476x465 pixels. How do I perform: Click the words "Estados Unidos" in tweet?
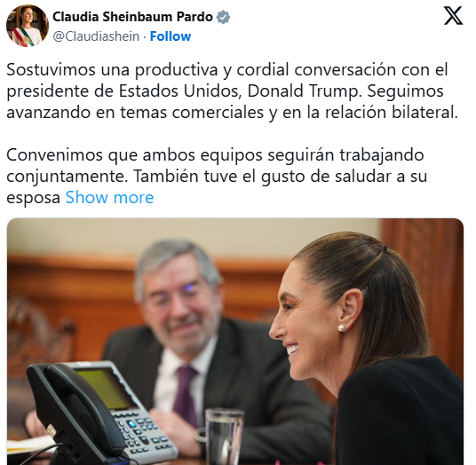[x=178, y=91]
